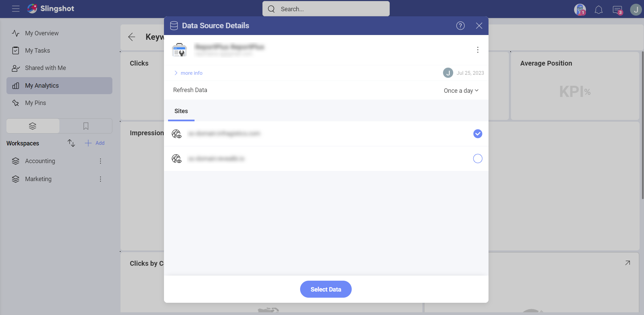The width and height of the screenshot is (644, 315).
Task: Sort workspaces with the arrows icon
Action: (71, 143)
